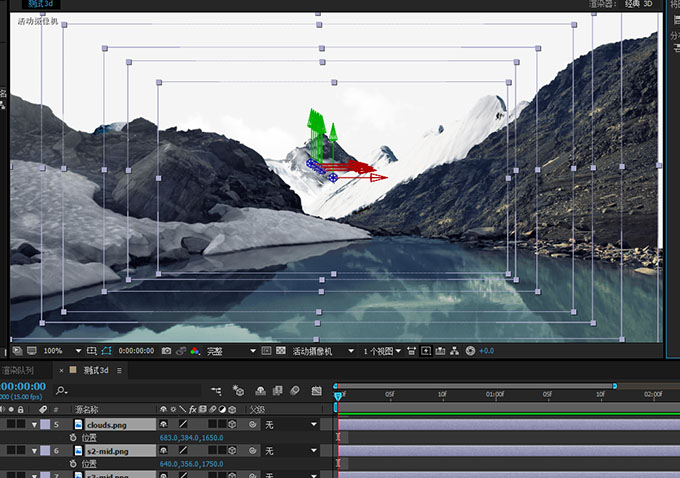The width and height of the screenshot is (680, 478).
Task: Open the composition flowchart icon
Action: point(454,351)
